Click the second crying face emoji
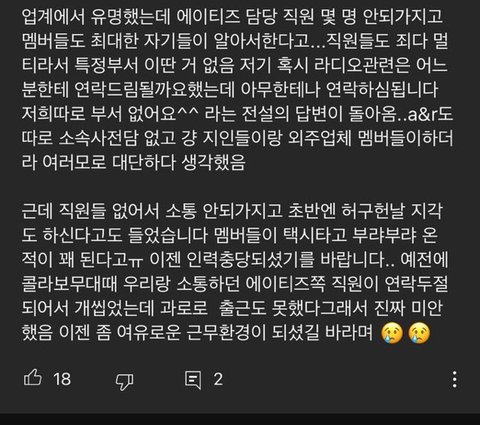Viewport: 480px width, 425px height. pos(419,333)
